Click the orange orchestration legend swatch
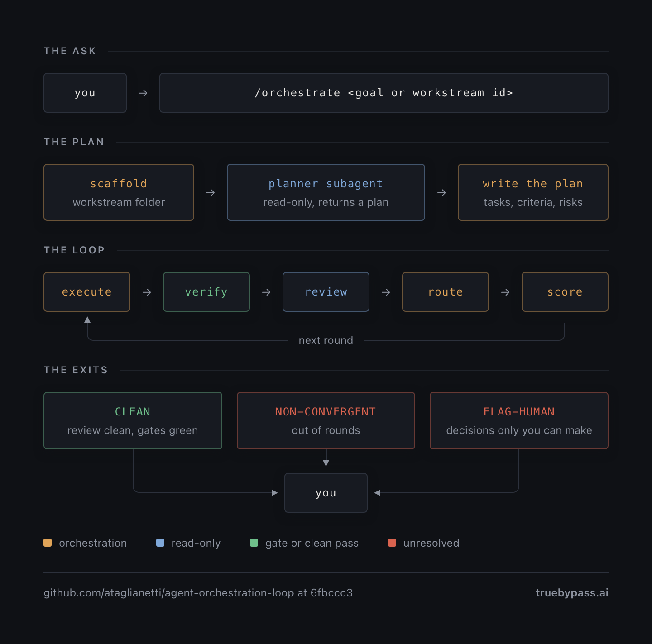Image resolution: width=652 pixels, height=644 pixels. pos(48,543)
